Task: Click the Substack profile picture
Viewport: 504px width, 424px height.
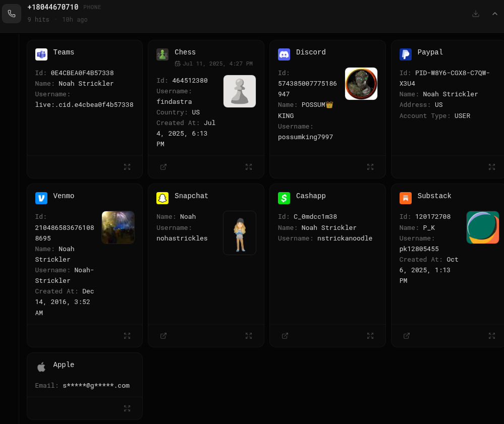Action: pos(482,227)
